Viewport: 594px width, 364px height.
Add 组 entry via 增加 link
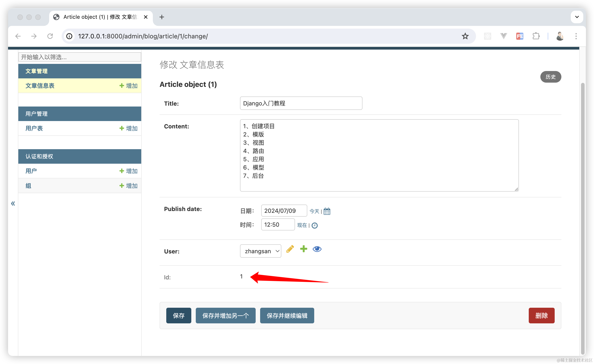click(128, 186)
